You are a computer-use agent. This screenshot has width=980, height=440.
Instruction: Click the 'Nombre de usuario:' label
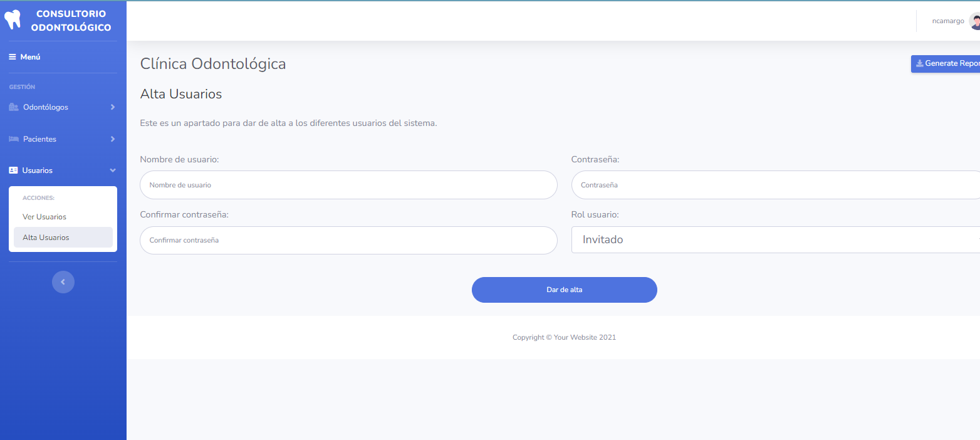pyautogui.click(x=180, y=159)
